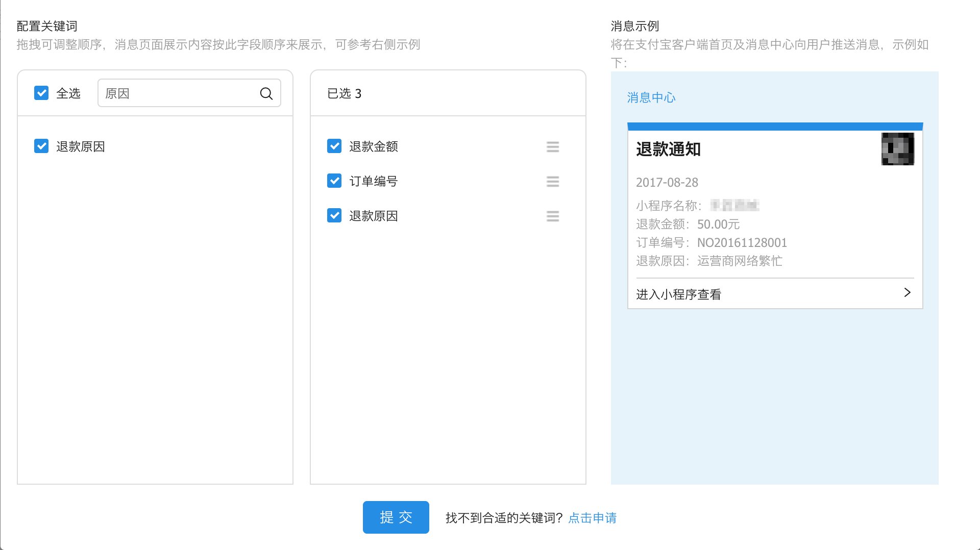Click the pixelated avatar in the 退款通知 card

click(x=897, y=149)
